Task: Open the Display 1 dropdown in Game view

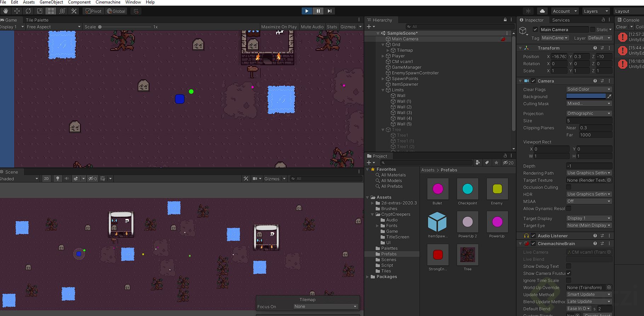Action: click(12, 27)
